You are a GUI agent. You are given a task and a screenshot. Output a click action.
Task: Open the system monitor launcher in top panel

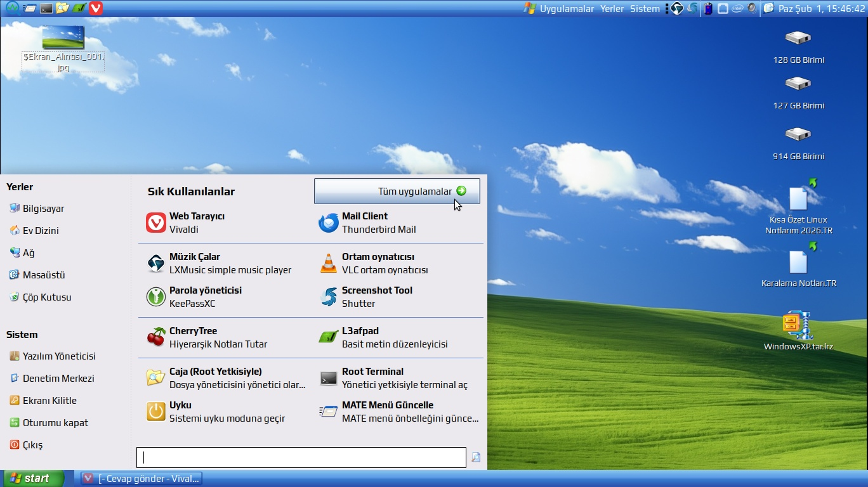coord(12,8)
